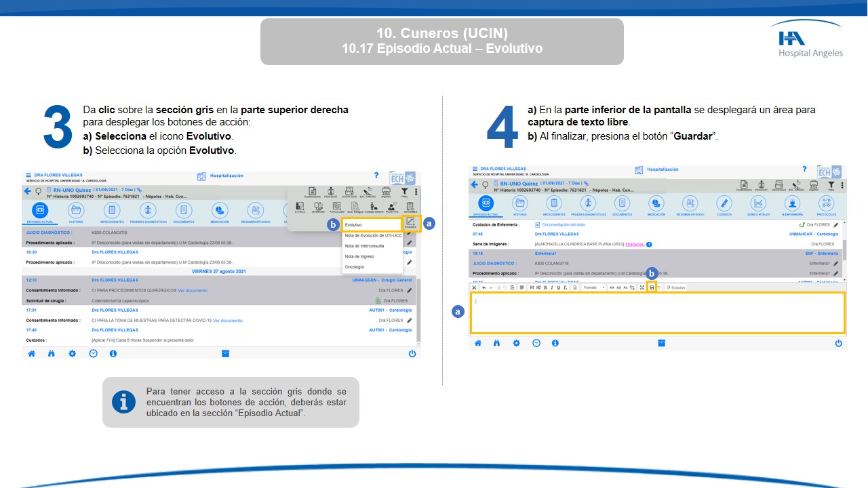
Task: Open the Formato dropdown in editor toolbar
Action: (594, 287)
